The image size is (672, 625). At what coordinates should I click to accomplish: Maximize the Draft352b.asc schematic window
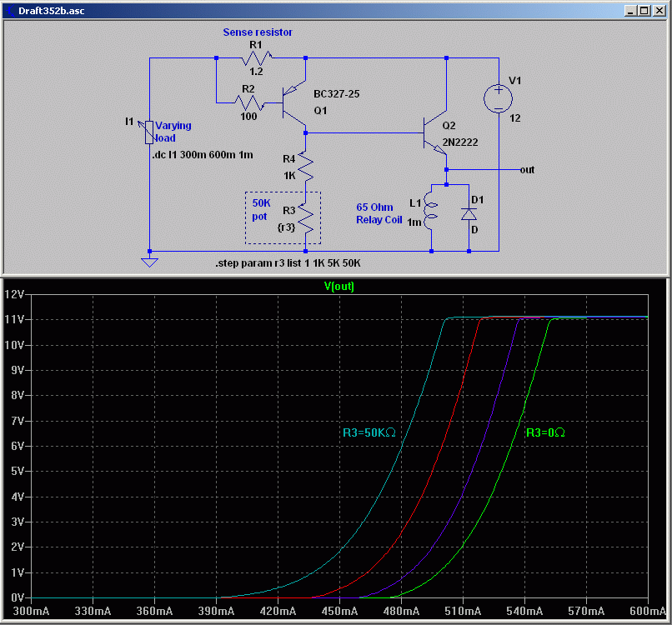[x=644, y=11]
